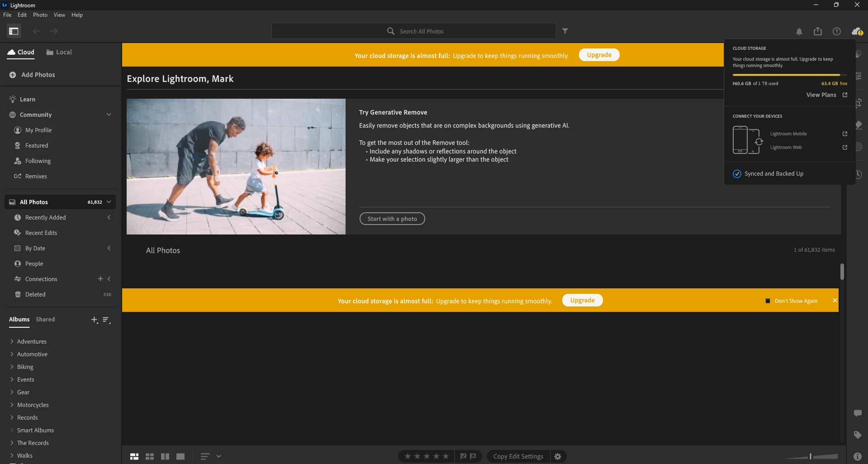Click Copy Edit Settings button
The width and height of the screenshot is (868, 464).
click(x=518, y=456)
